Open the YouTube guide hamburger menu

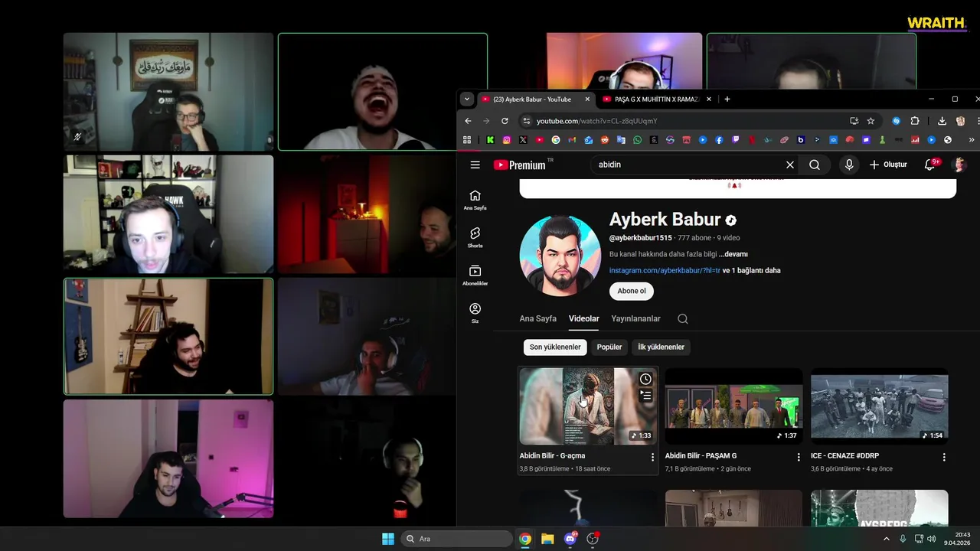coord(475,165)
